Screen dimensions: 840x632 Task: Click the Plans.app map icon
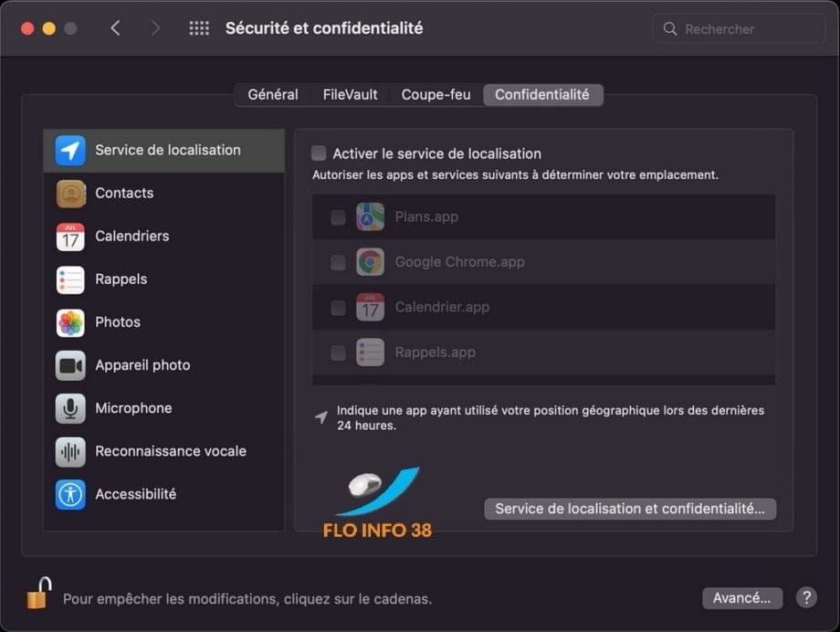tap(370, 216)
